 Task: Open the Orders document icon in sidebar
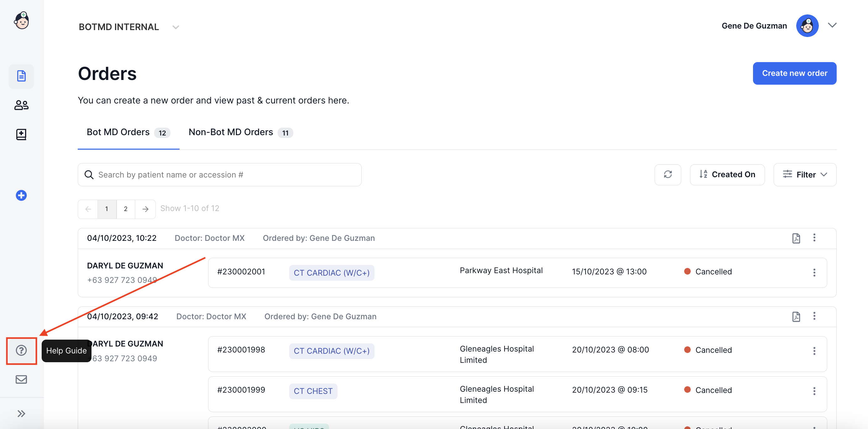pyautogui.click(x=21, y=76)
